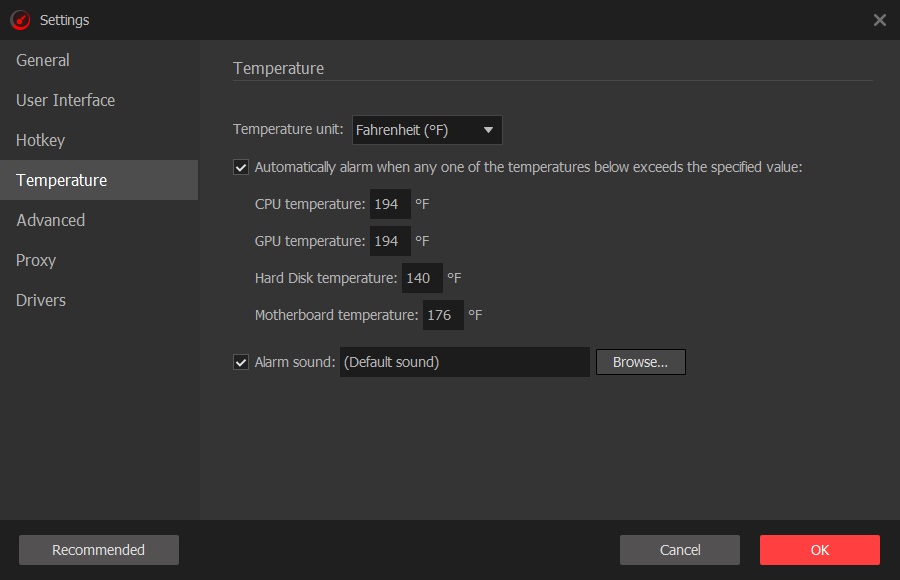900x580 pixels.
Task: Open the Temperature settings section
Action: point(61,180)
